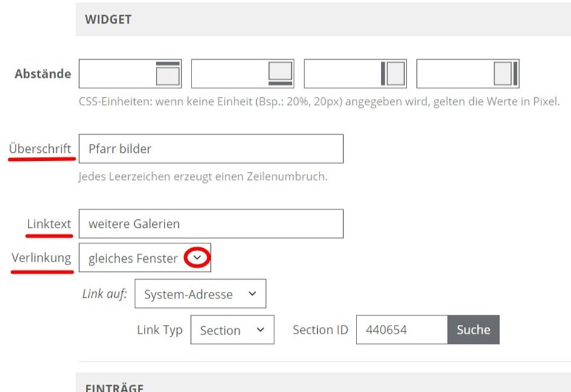This screenshot has width=571, height=392.
Task: Click the left margin spacing field
Action: 355,74
